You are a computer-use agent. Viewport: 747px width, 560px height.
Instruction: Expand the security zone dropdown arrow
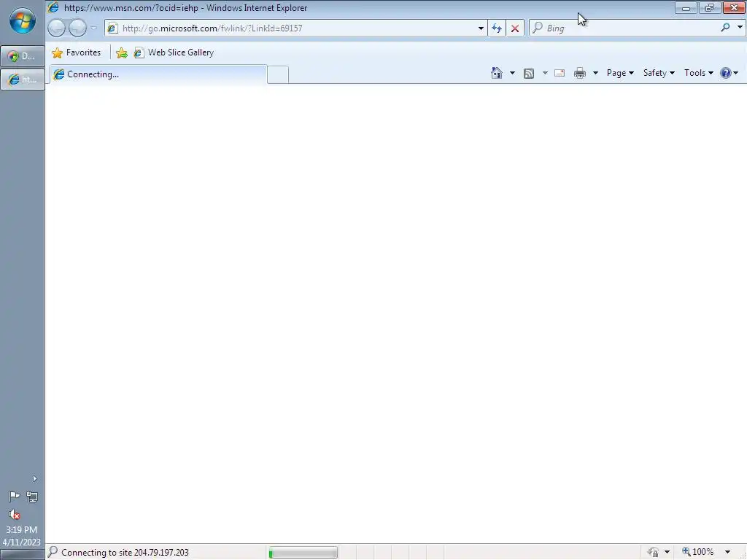[x=667, y=552]
